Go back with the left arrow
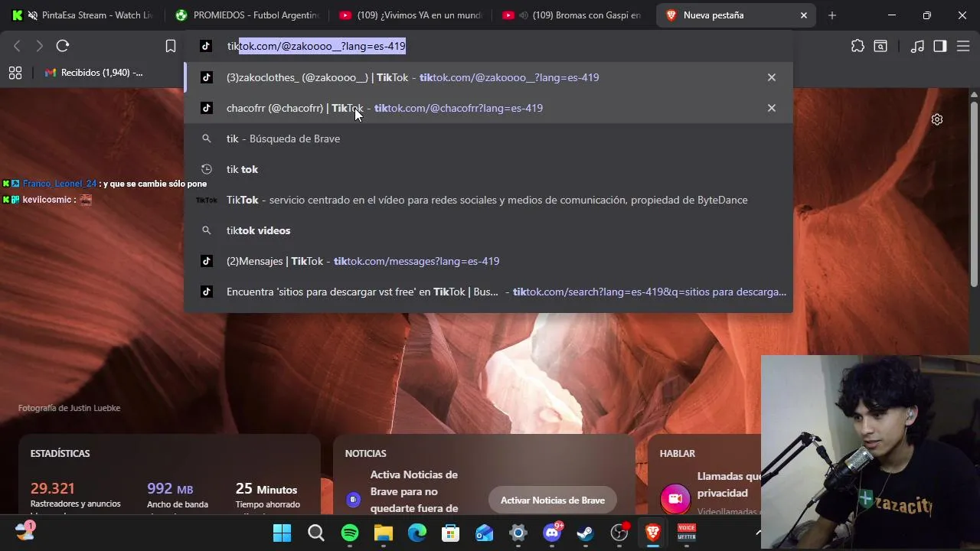Viewport: 980px width, 551px height. (x=17, y=46)
